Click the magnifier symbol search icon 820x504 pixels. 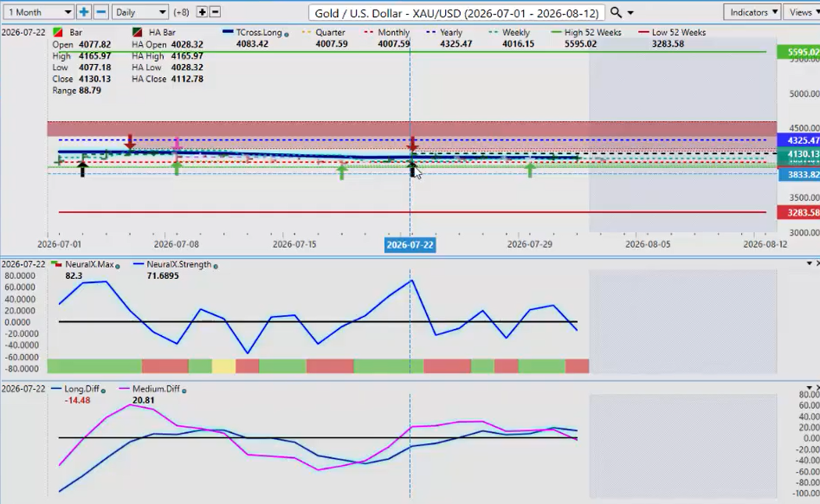tap(616, 12)
